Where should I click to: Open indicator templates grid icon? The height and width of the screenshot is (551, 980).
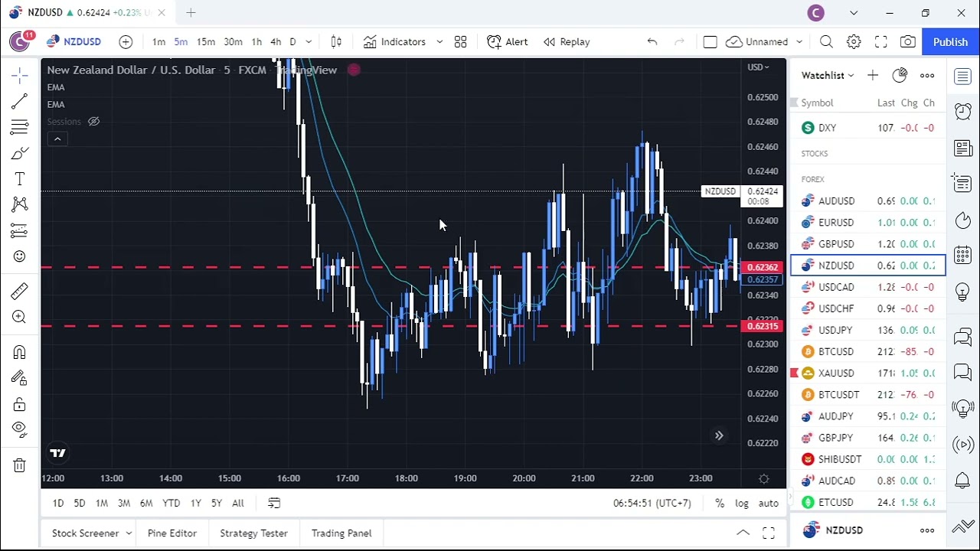pos(460,42)
